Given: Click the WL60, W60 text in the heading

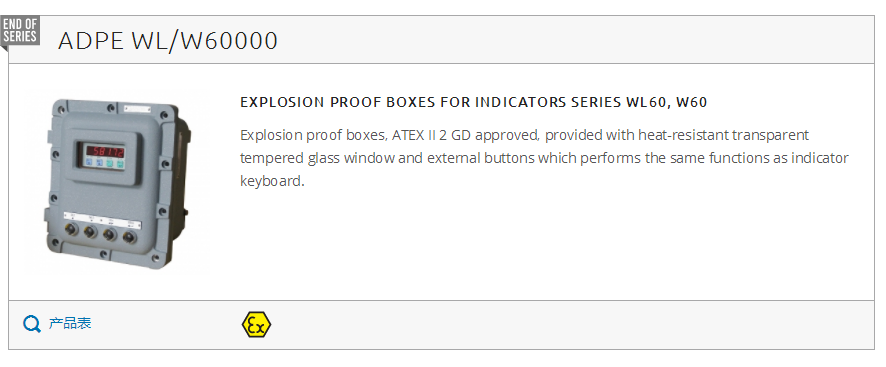Looking at the screenshot, I should [x=667, y=102].
